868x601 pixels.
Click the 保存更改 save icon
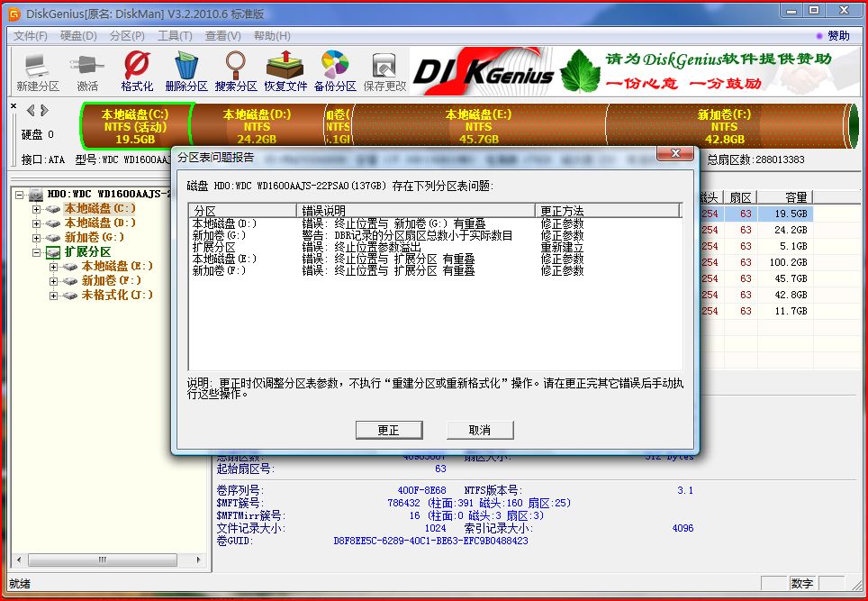click(x=384, y=71)
